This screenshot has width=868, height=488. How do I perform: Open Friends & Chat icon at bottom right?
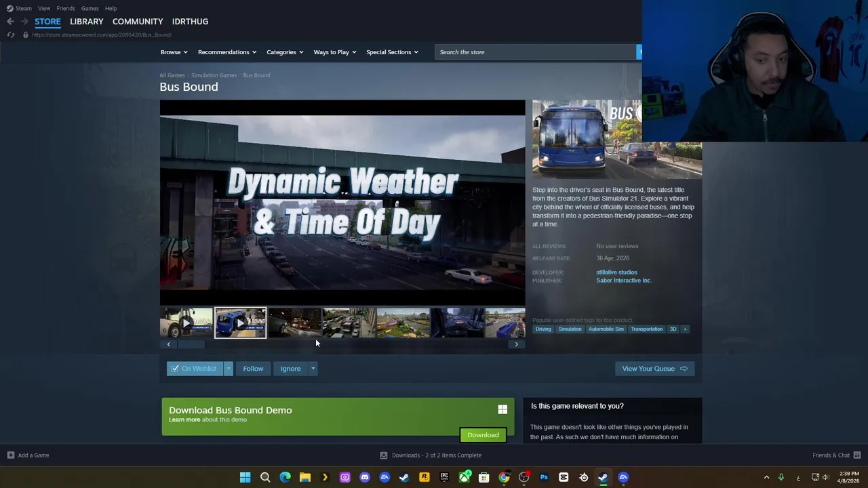(x=856, y=455)
